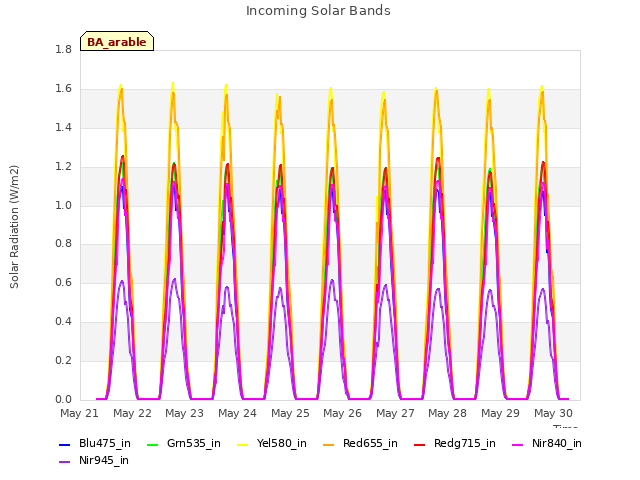This screenshot has width=640, height=480.
Task: Click the 1.6 y-axis tick label
Action: tap(64, 89)
